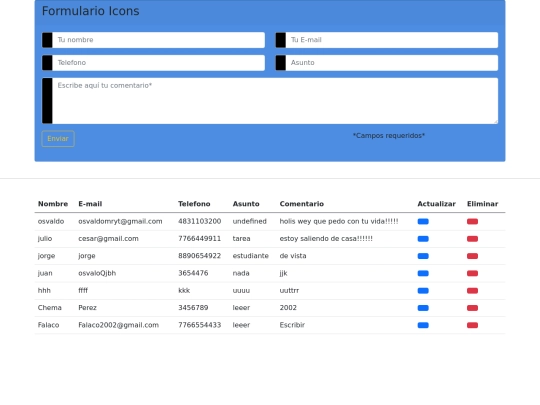Click the Tu nombre input field
This screenshot has width=540, height=405.
point(158,40)
